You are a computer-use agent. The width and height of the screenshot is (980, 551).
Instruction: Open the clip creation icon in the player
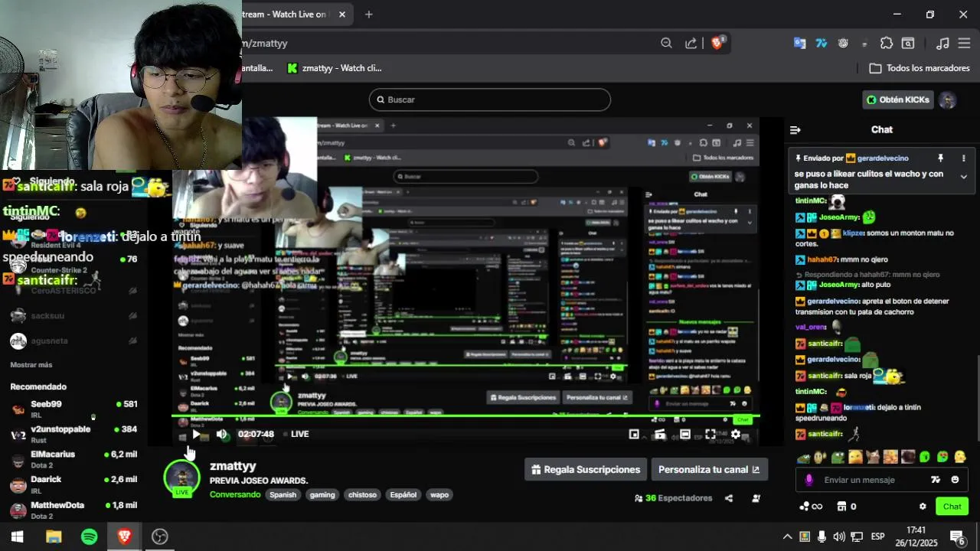pyautogui.click(x=659, y=434)
